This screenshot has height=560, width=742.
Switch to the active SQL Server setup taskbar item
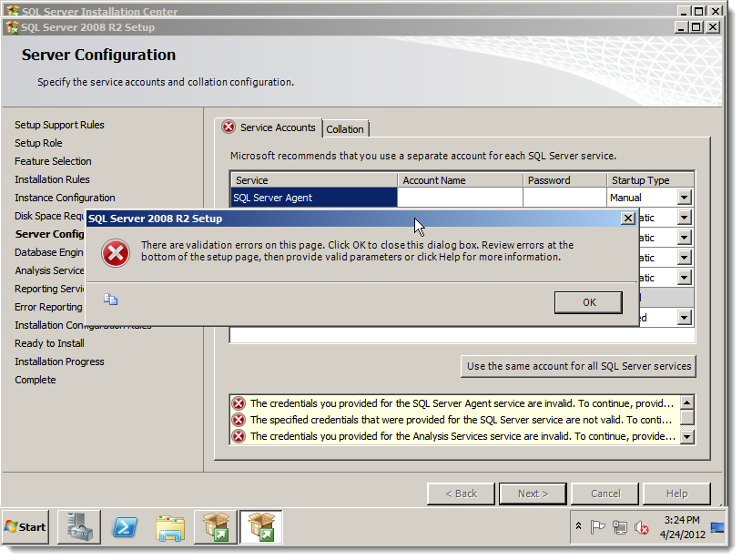[260, 527]
